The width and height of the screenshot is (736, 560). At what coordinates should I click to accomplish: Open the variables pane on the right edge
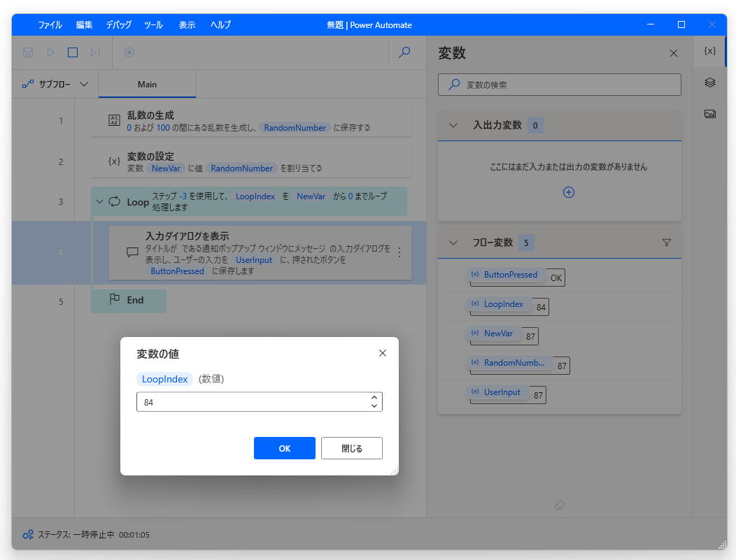[x=709, y=51]
